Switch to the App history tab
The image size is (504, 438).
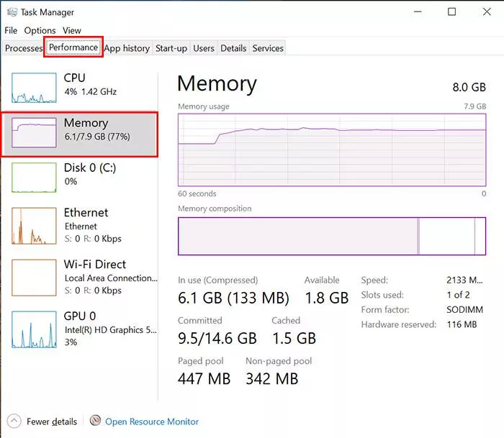tap(127, 48)
